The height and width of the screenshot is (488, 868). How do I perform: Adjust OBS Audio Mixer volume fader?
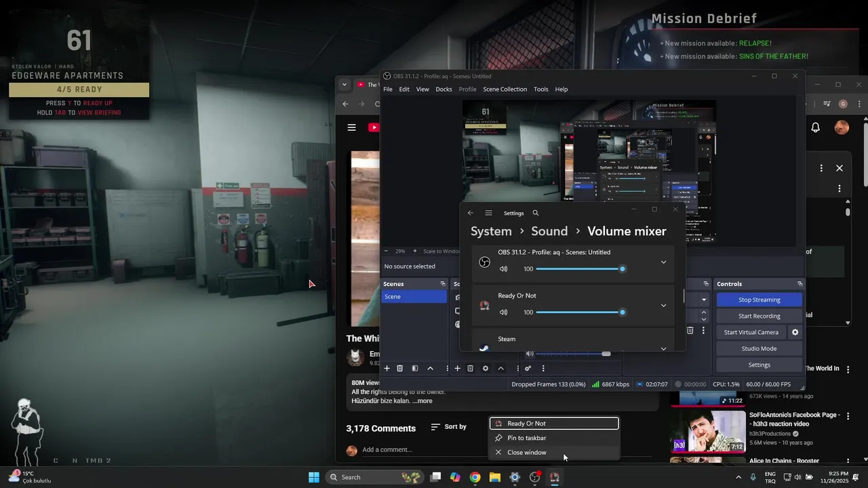point(573,354)
